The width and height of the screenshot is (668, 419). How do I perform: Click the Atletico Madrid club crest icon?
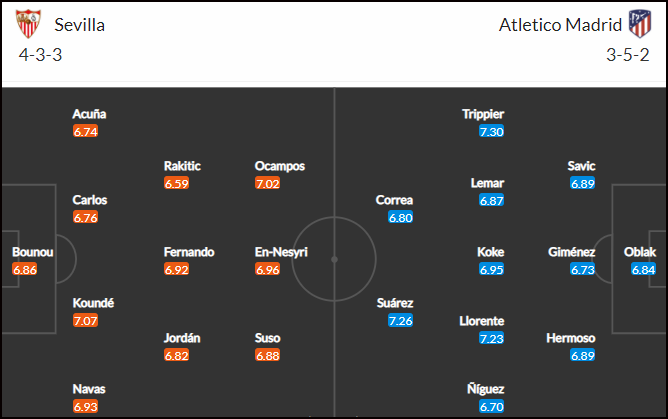(x=640, y=24)
